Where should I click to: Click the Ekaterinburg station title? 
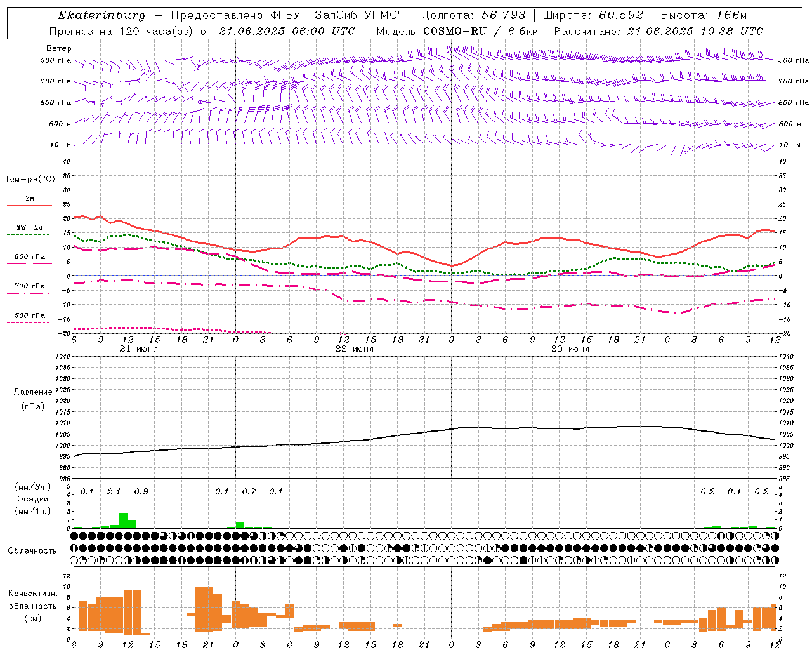coord(101,15)
